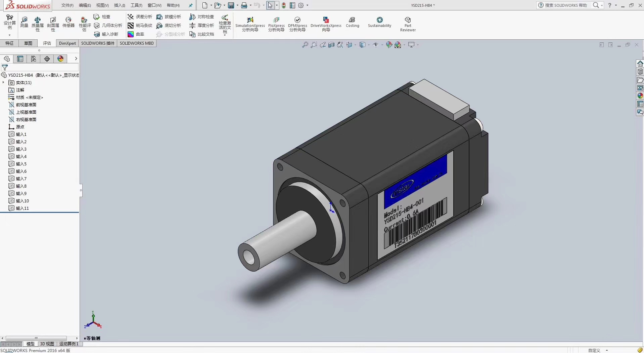Open the ConfigurationManager tab
Screen dimensions: 644x353
[x=34, y=59]
